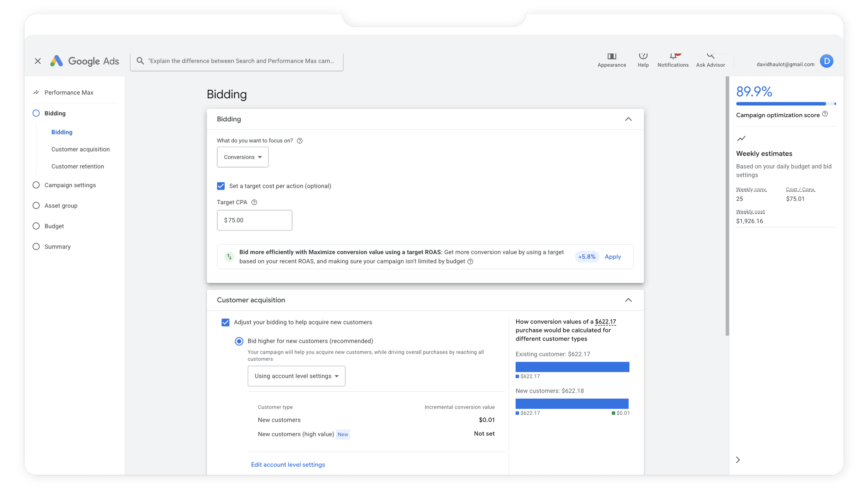This screenshot has height=489, width=868.
Task: Select the Bidding step circle in sidebar
Action: pos(36,113)
